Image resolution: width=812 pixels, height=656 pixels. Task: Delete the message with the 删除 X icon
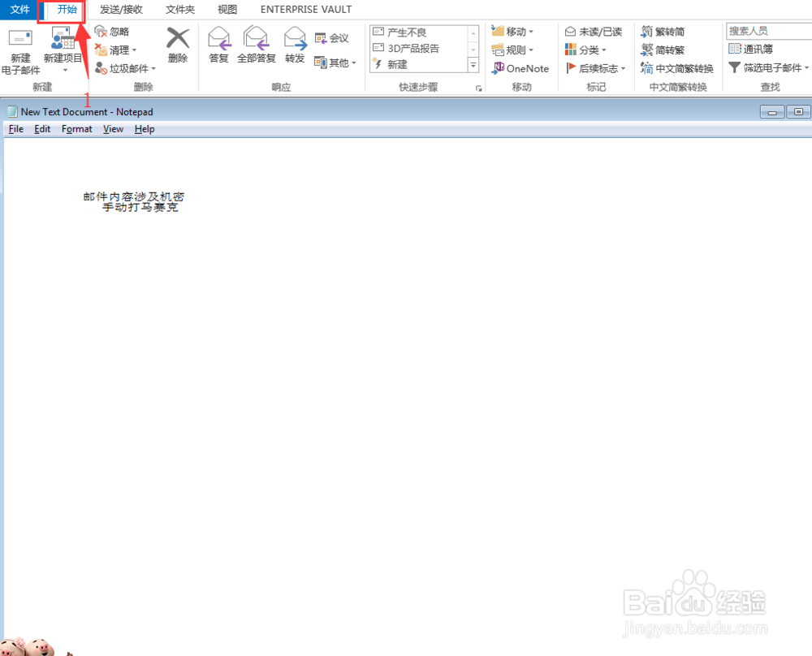[x=178, y=45]
